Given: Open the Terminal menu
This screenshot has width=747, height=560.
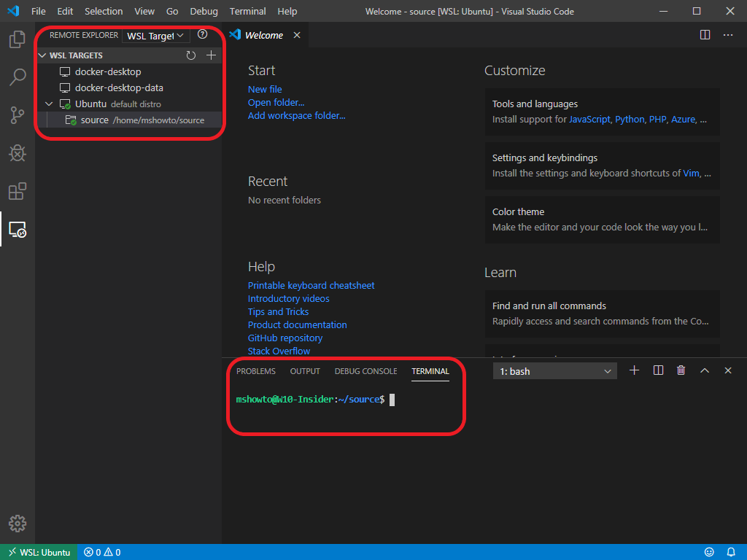Looking at the screenshot, I should click(248, 11).
